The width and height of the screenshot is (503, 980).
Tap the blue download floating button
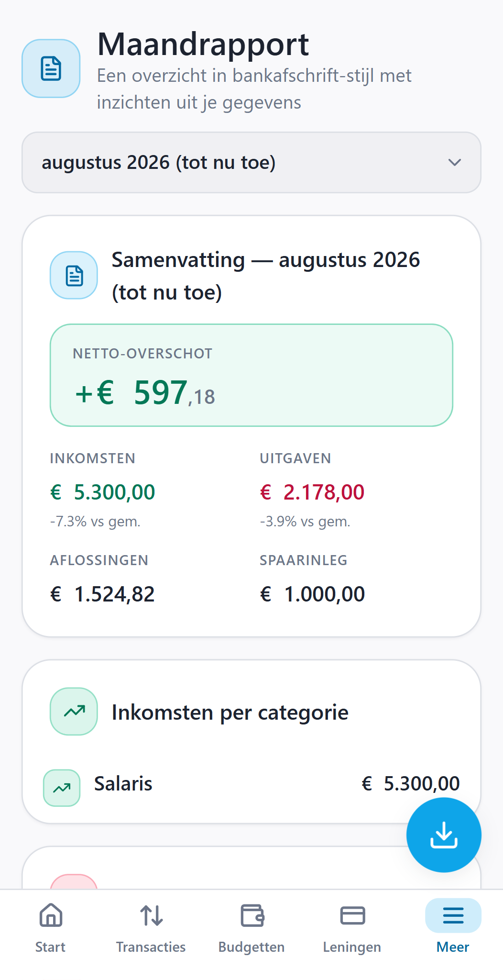click(444, 835)
